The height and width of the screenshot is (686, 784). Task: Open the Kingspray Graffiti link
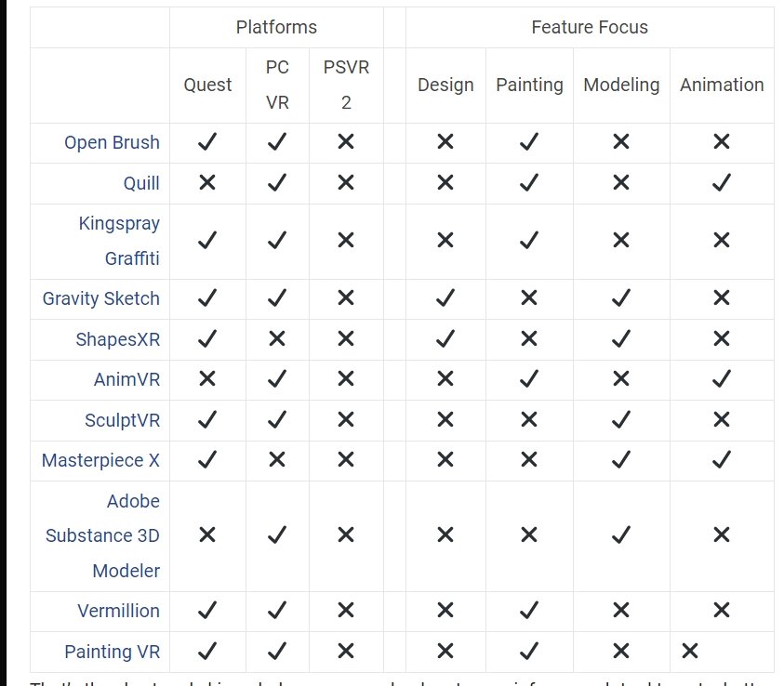[119, 241]
